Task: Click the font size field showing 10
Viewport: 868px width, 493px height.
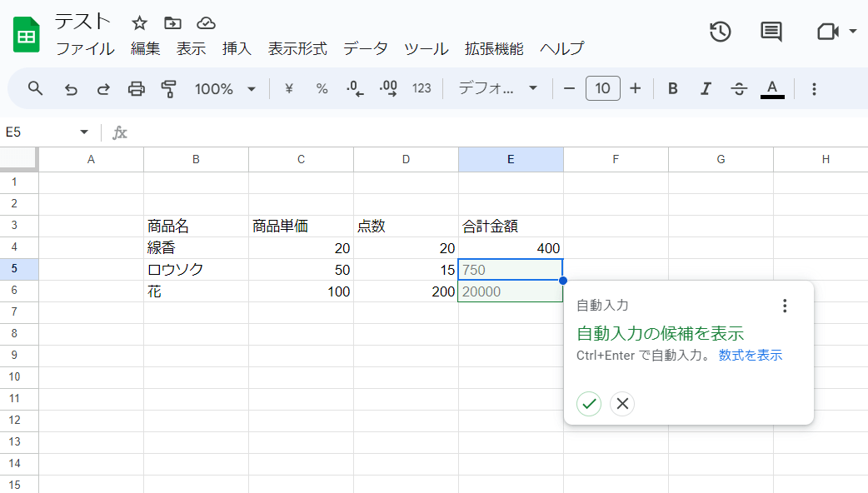Action: point(602,88)
